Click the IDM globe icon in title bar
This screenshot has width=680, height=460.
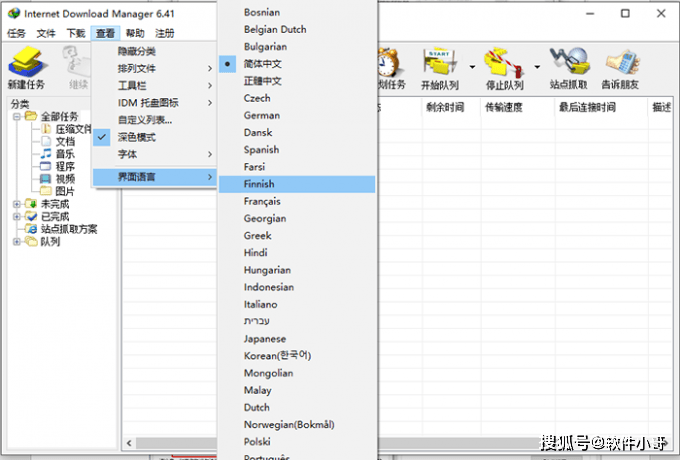14,13
